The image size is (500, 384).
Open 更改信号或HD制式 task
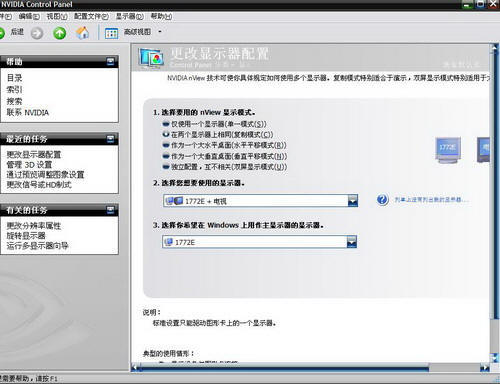(39, 184)
